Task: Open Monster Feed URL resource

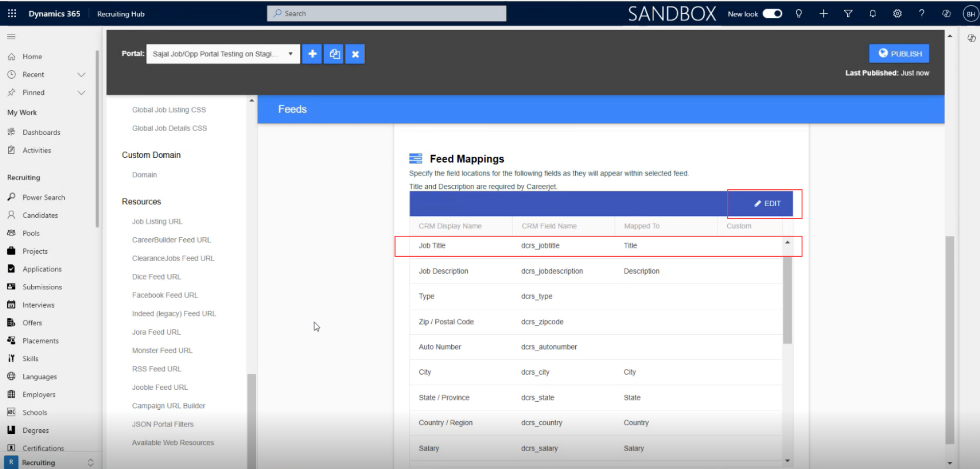Action: click(162, 351)
